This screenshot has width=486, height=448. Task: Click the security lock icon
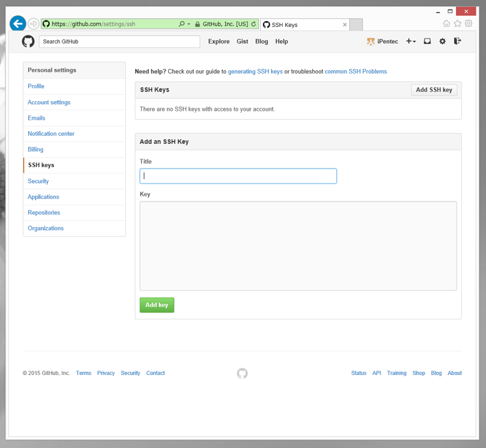[x=198, y=24]
